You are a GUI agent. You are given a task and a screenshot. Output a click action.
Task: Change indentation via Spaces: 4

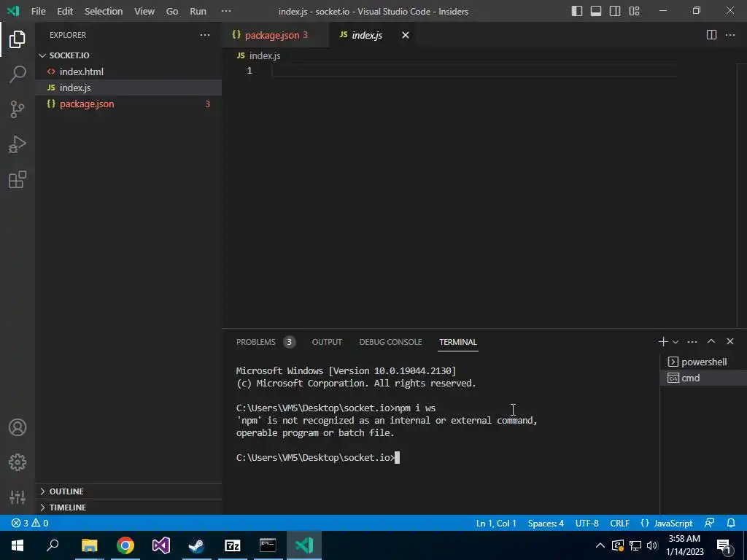[546, 523]
